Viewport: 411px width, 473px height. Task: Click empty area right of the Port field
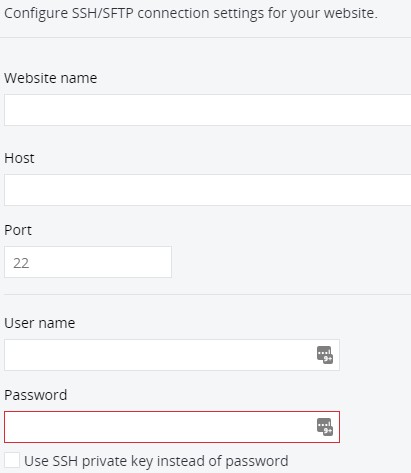[x=291, y=262]
